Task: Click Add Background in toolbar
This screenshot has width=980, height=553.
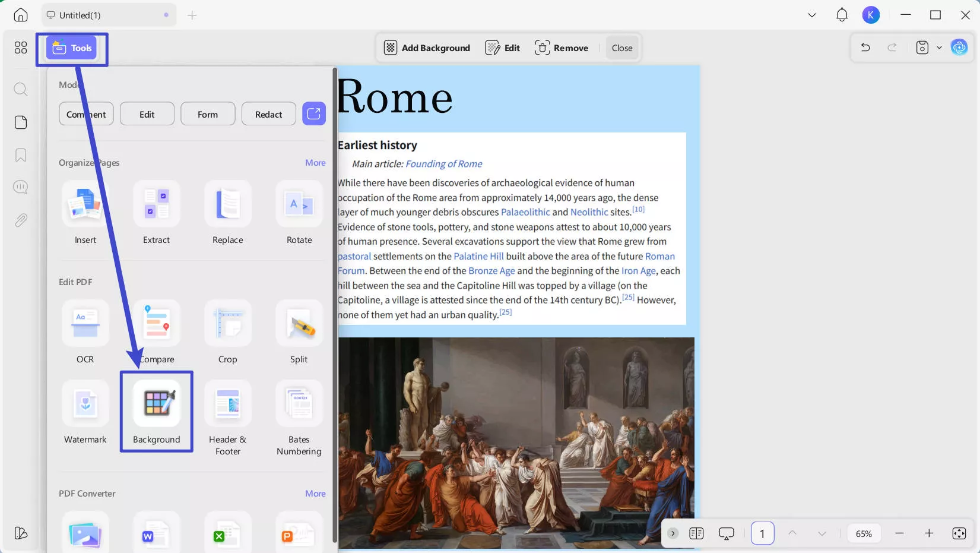Action: tap(427, 48)
